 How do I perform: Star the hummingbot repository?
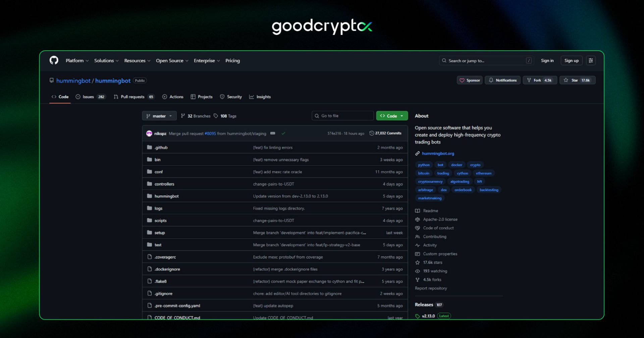click(x=577, y=80)
